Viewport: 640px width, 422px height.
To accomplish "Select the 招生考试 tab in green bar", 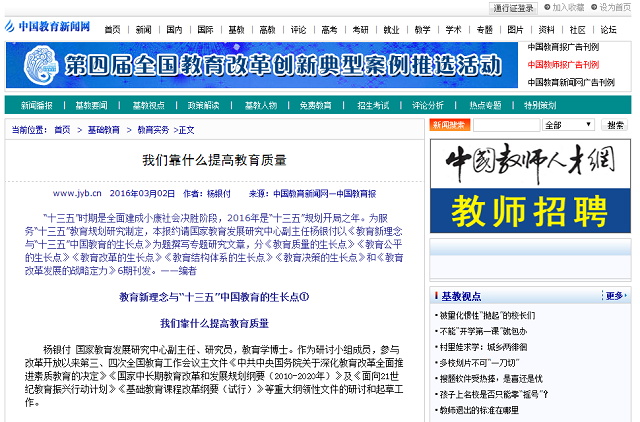I will [x=373, y=105].
